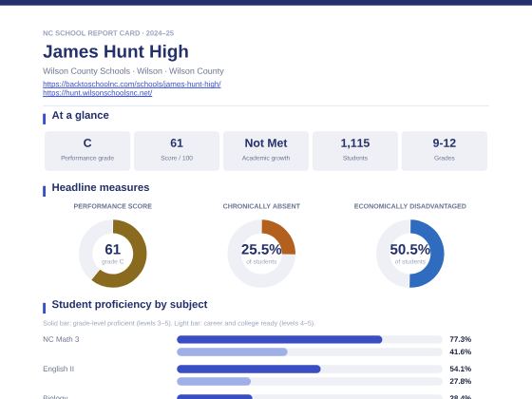Click the At a glance section heading
The image size is (532, 399).
point(80,115)
